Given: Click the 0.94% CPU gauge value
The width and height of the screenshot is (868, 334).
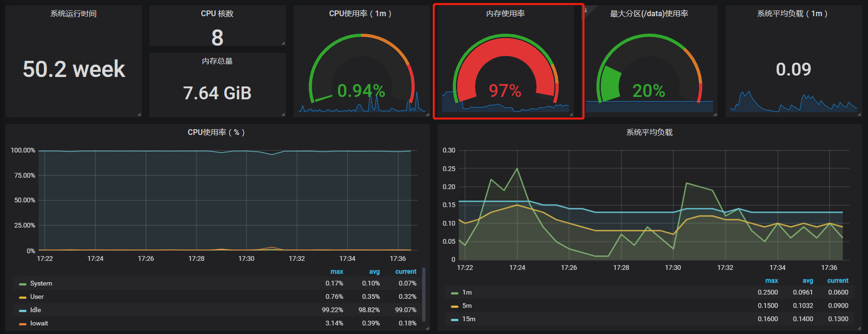Looking at the screenshot, I should tap(361, 90).
